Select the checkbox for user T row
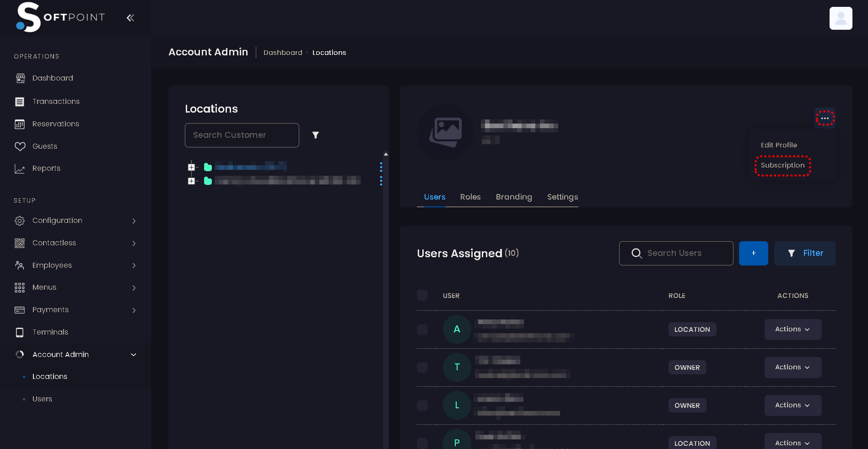This screenshot has height=449, width=868. point(422,368)
